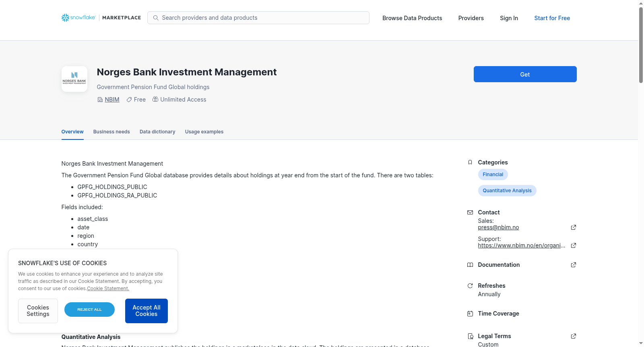Click the Quantitative Analysis section heading
644x347 pixels.
pos(91,337)
